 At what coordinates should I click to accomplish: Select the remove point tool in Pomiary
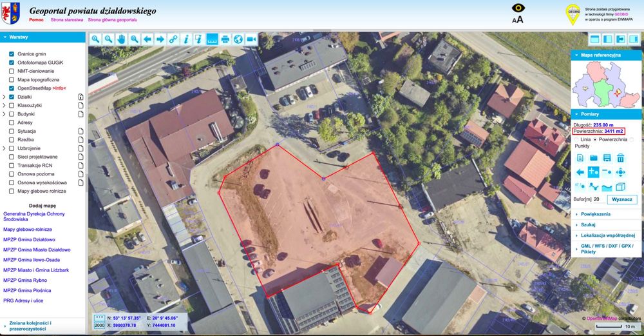(x=607, y=172)
